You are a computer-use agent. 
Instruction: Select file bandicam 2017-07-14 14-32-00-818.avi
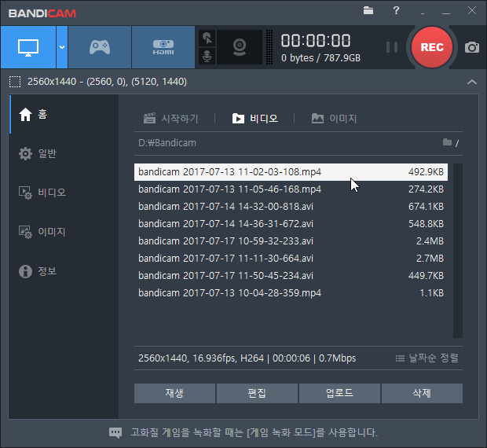point(291,207)
